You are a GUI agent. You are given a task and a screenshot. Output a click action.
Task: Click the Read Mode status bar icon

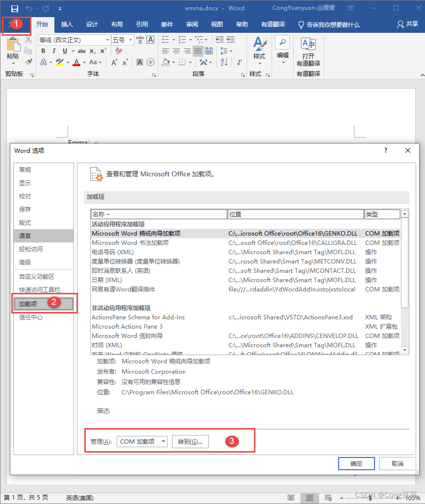291,498
